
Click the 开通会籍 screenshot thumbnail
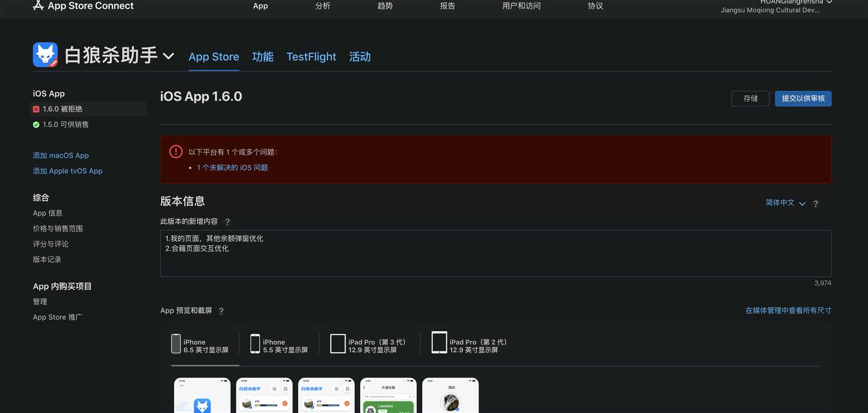(x=388, y=395)
